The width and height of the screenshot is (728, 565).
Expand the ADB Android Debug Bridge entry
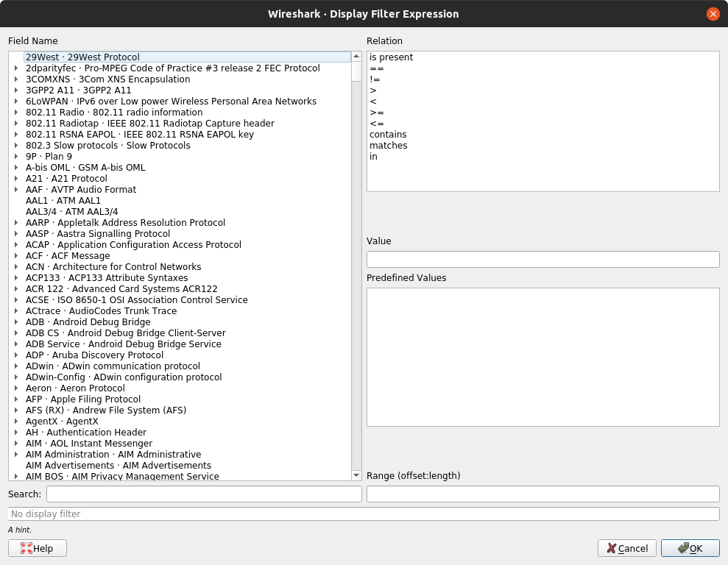click(18, 321)
